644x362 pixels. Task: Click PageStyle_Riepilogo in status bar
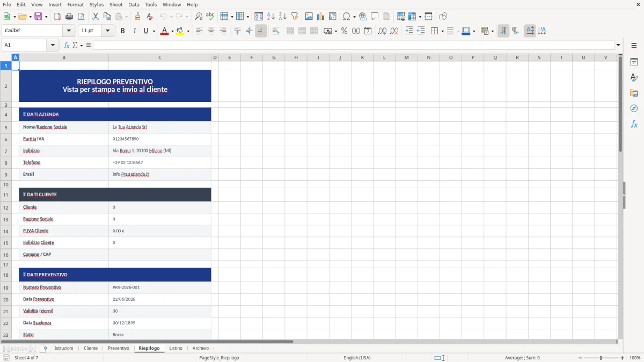coord(219,358)
